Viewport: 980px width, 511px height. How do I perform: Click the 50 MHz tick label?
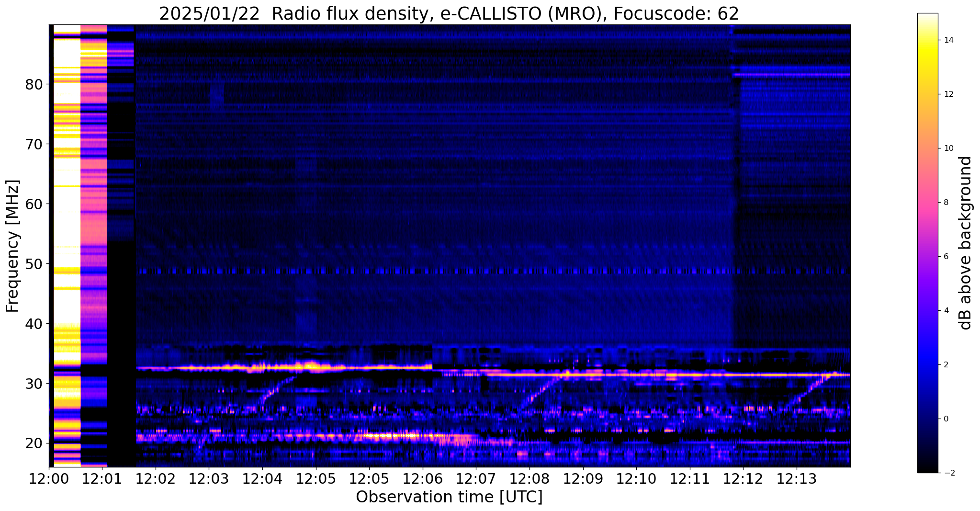click(34, 264)
